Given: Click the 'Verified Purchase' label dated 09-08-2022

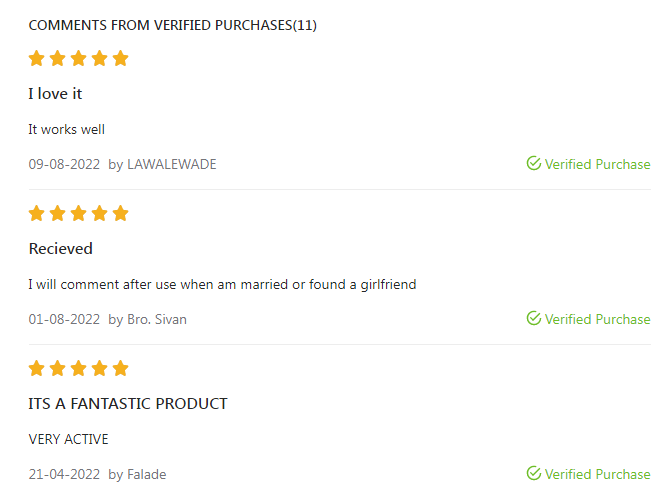Looking at the screenshot, I should point(597,164).
